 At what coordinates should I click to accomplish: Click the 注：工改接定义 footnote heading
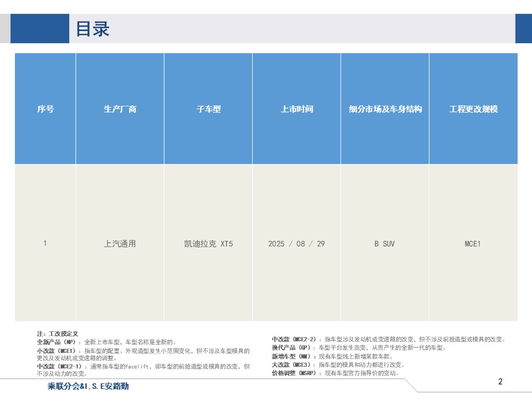pos(58,334)
